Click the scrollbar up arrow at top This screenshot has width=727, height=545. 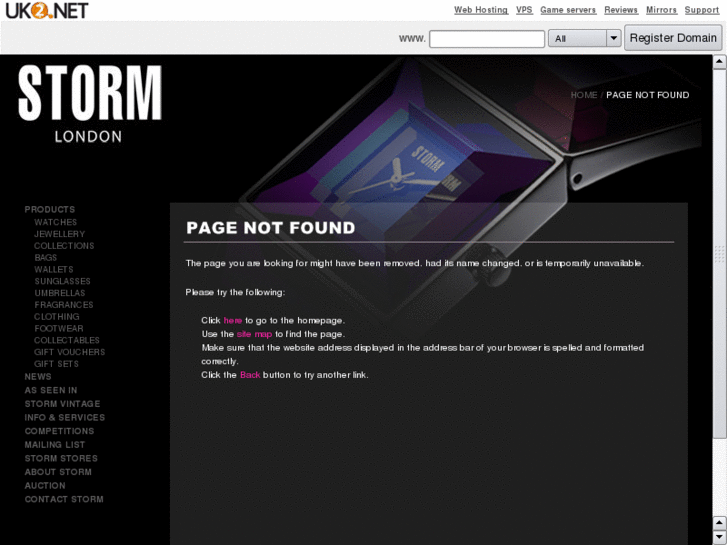(719, 62)
